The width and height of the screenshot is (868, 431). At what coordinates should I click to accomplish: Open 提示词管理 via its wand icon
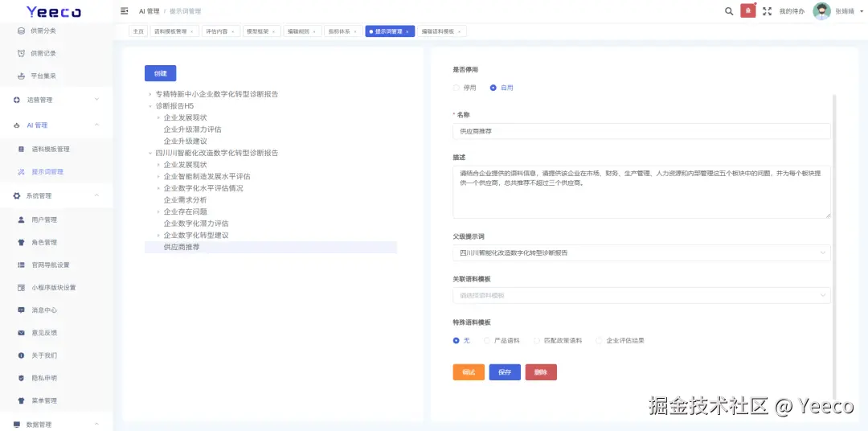[21, 172]
